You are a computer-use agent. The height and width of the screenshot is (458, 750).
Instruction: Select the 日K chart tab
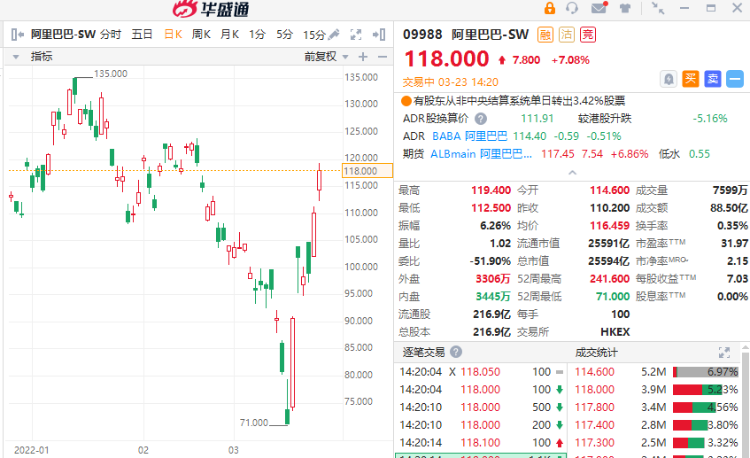173,34
